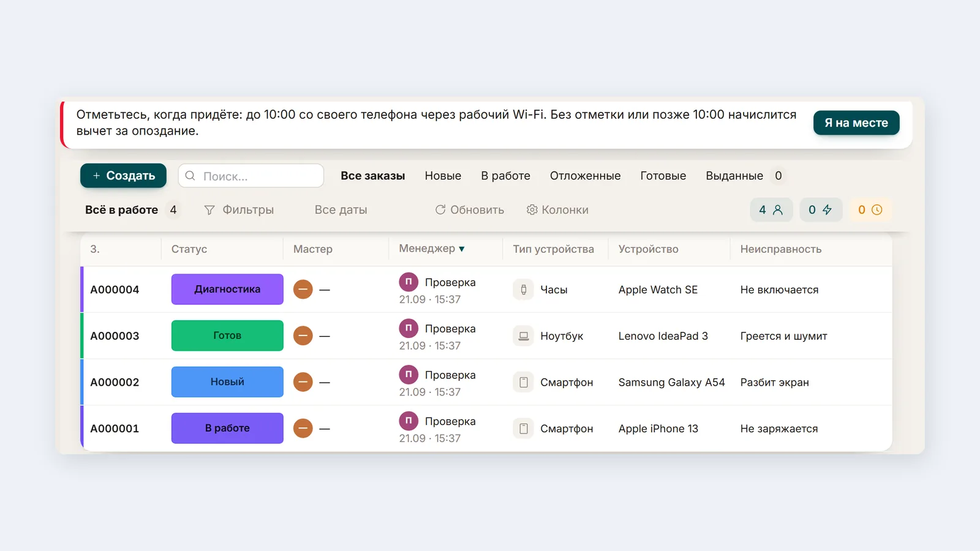Click the unassigned master icon for A000001
This screenshot has height=551, width=980.
303,428
